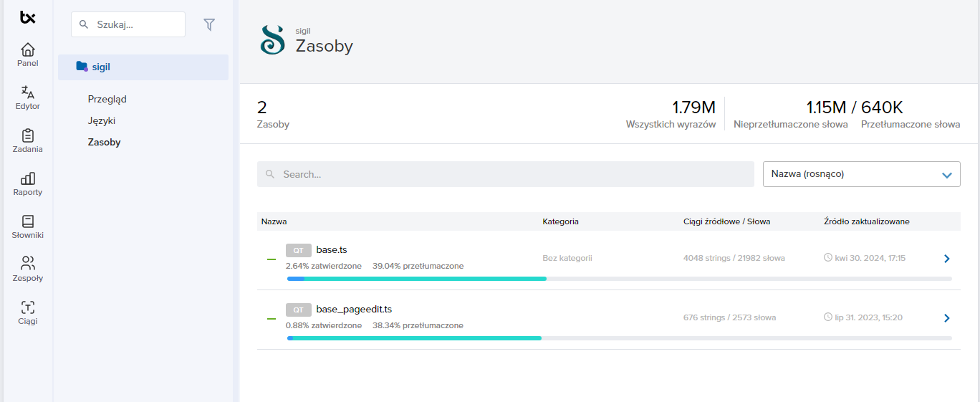
Task: Select the Zasoby menu item
Action: point(104,142)
